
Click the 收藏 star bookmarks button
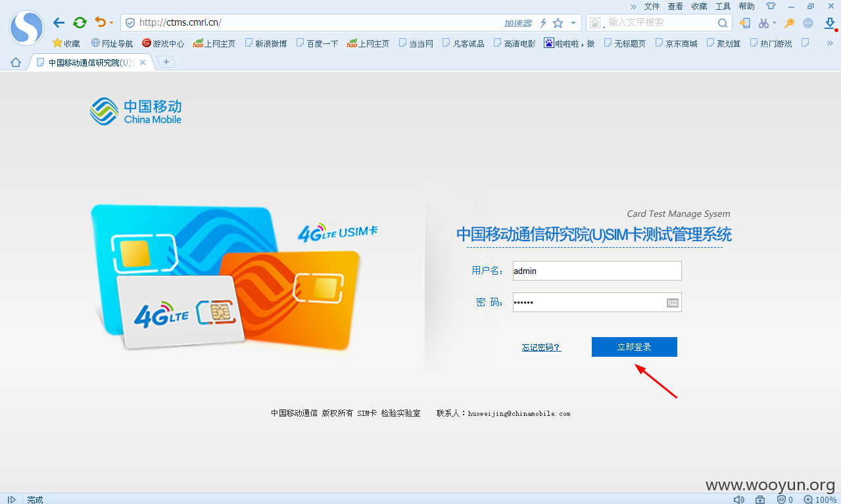[66, 43]
